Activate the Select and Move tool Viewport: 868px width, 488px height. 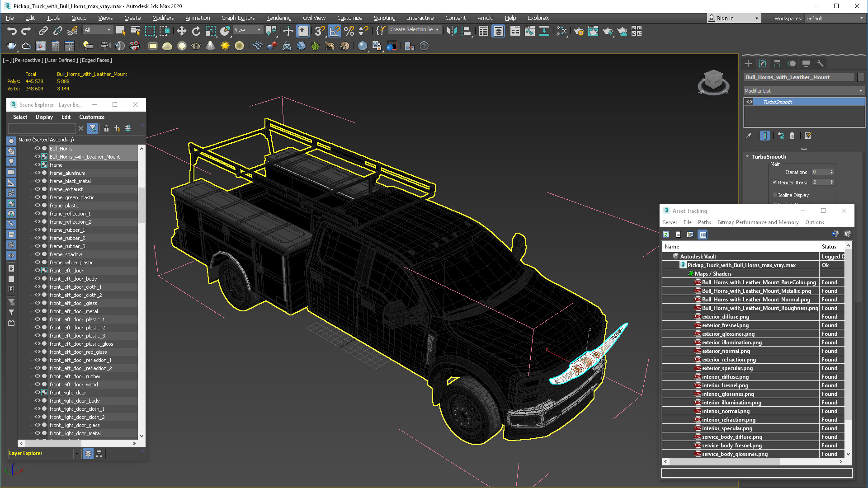click(x=181, y=31)
